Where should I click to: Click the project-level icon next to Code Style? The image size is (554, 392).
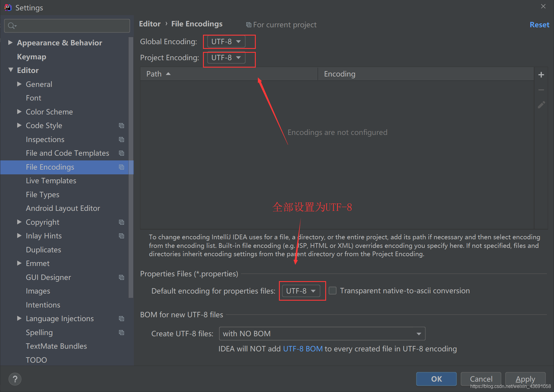(x=121, y=125)
